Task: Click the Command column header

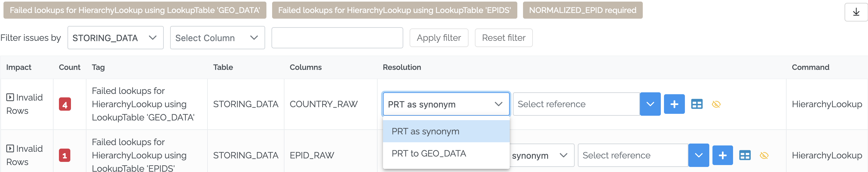Action: 810,67
